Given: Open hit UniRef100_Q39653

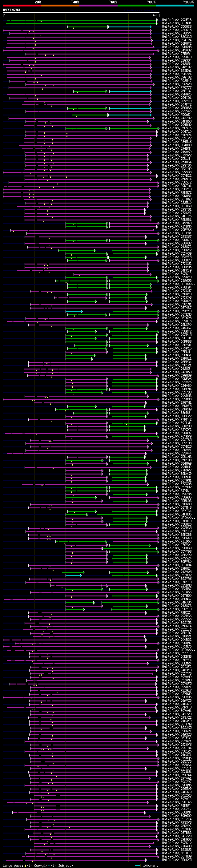Looking at the screenshot, I should (177, 281).
